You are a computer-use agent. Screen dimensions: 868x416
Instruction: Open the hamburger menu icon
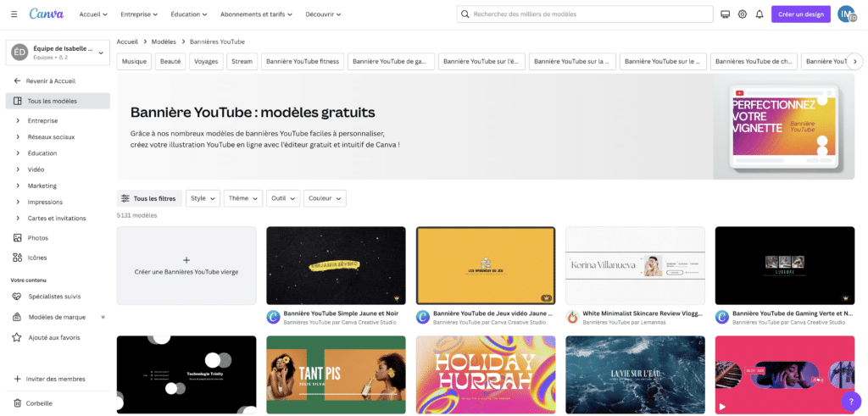tap(14, 14)
